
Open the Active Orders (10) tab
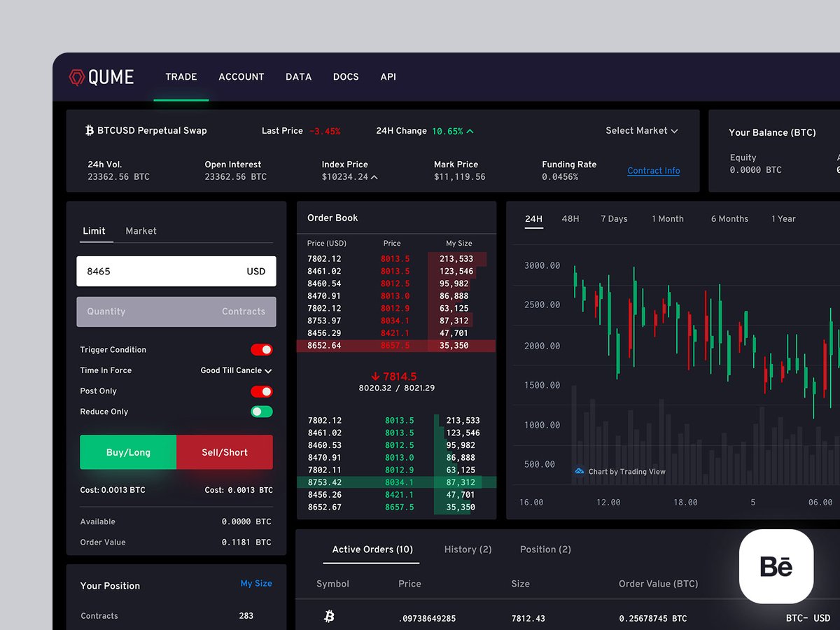tap(372, 549)
